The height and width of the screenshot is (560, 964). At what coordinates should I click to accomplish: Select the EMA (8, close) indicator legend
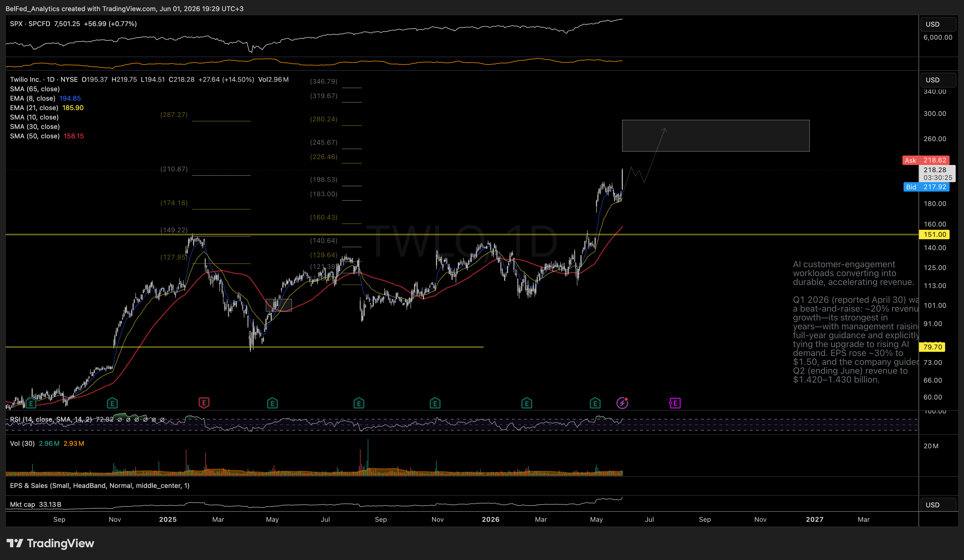(x=32, y=98)
